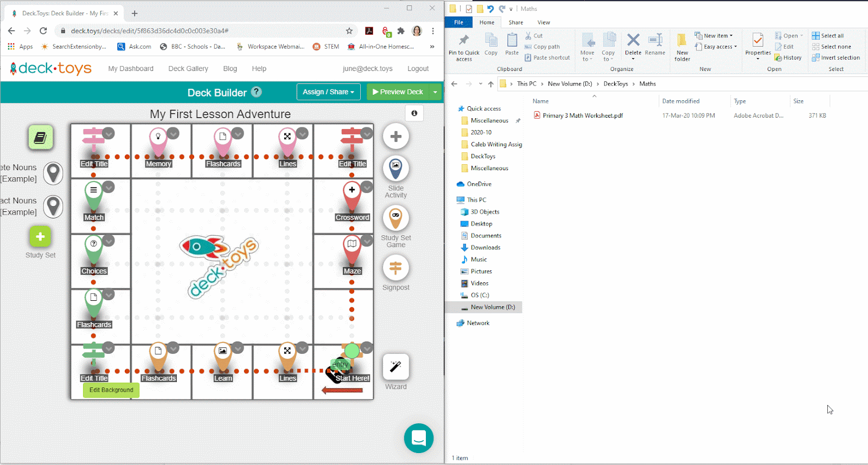Viewport: 868px width, 465px height.
Task: Open the deck info button above the board
Action: pyautogui.click(x=414, y=113)
